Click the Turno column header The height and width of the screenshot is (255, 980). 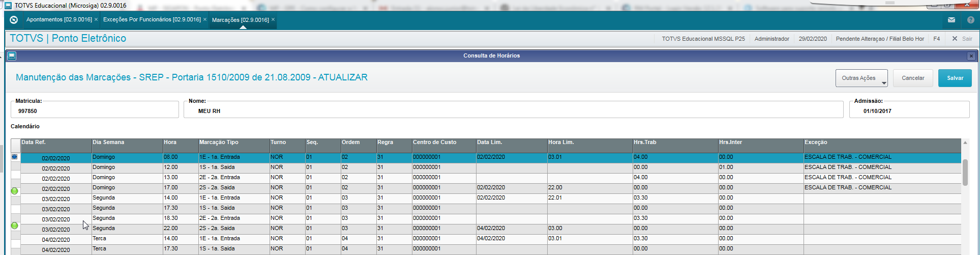pos(287,146)
